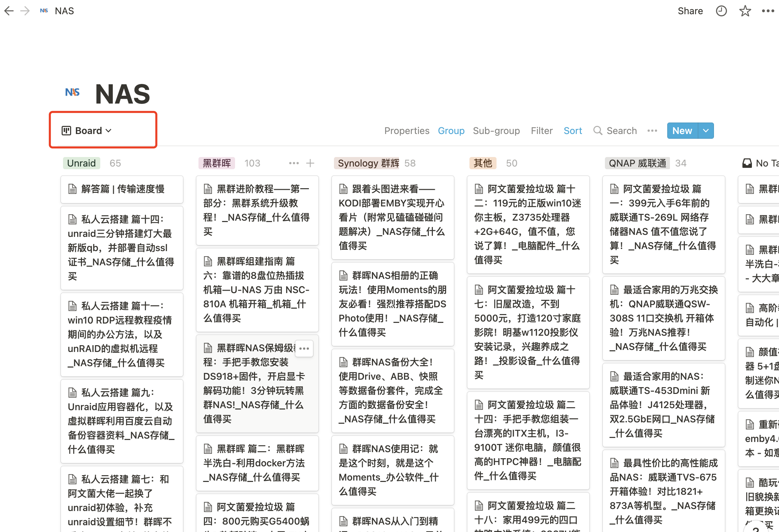
Task: Open page history via the clock icon
Action: (721, 11)
